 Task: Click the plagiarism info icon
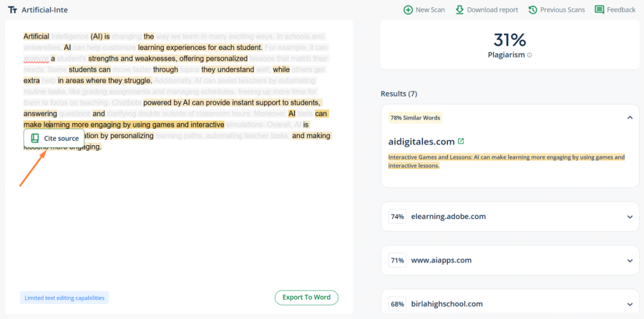click(530, 55)
